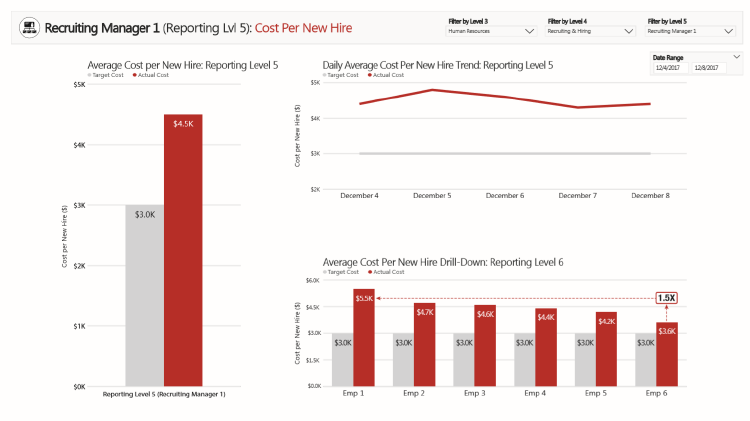The height and width of the screenshot is (421, 750).
Task: Select Emp 2 gray $3.0K target bar
Action: (x=403, y=360)
